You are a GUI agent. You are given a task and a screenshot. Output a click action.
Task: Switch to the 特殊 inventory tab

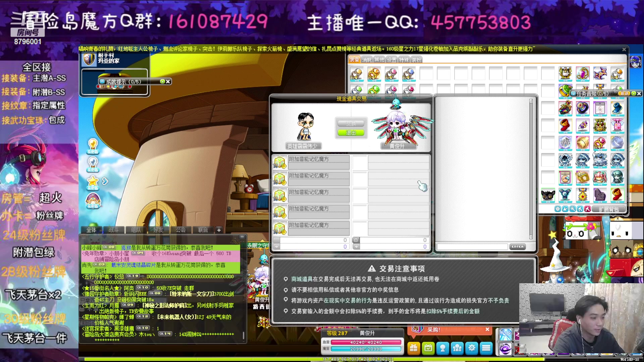404,60
